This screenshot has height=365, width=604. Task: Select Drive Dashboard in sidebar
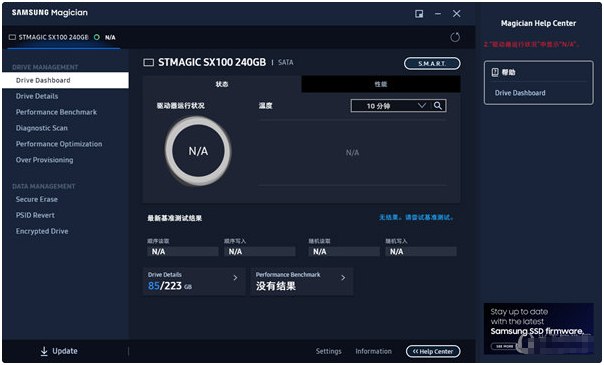point(65,80)
